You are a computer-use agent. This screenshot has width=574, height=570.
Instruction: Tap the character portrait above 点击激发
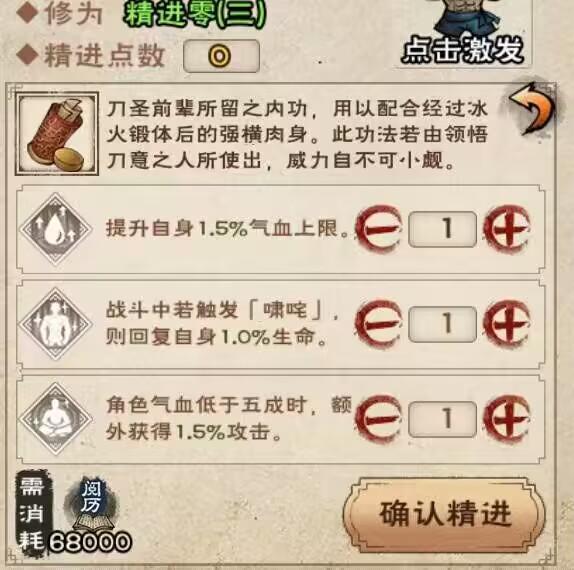[467, 16]
